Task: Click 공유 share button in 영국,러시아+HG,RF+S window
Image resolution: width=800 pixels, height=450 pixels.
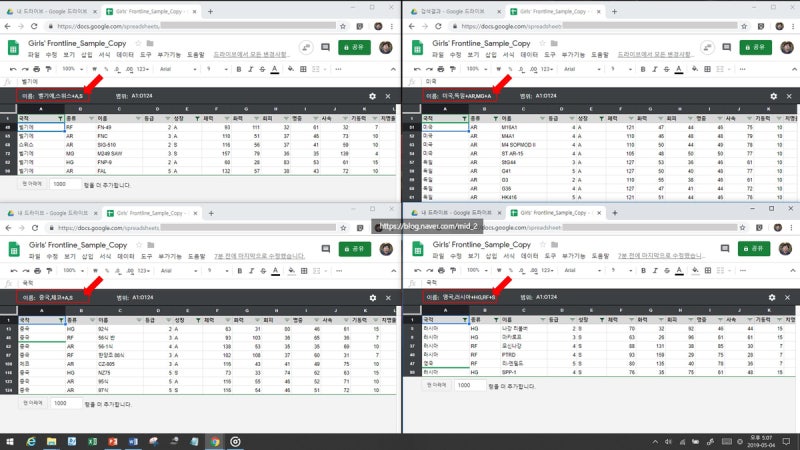Action: coord(754,248)
